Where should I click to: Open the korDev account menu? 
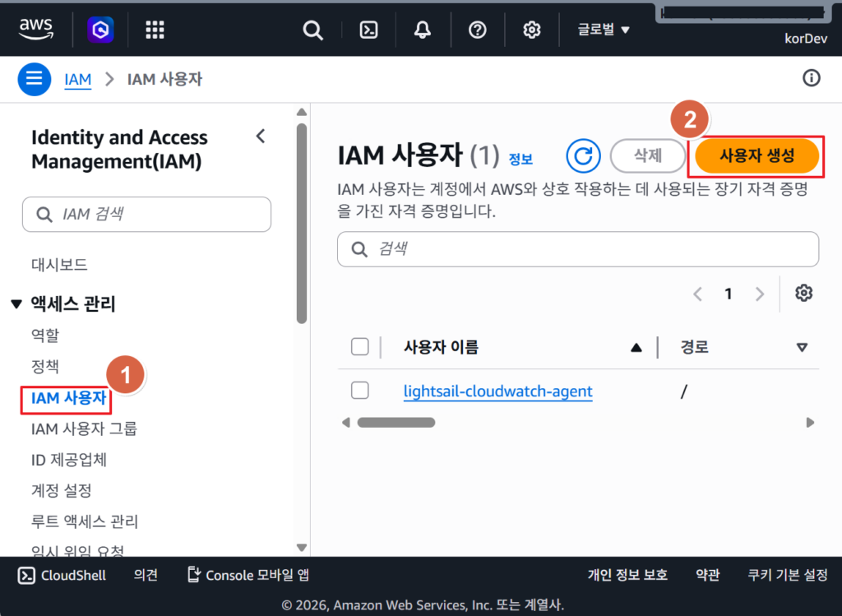click(806, 39)
